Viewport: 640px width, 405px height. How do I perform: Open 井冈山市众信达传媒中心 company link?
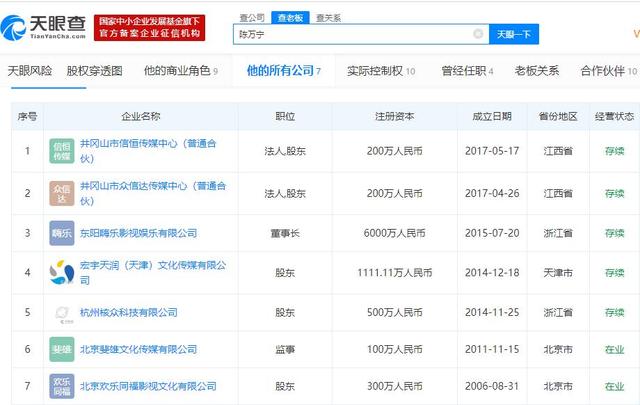(x=153, y=194)
